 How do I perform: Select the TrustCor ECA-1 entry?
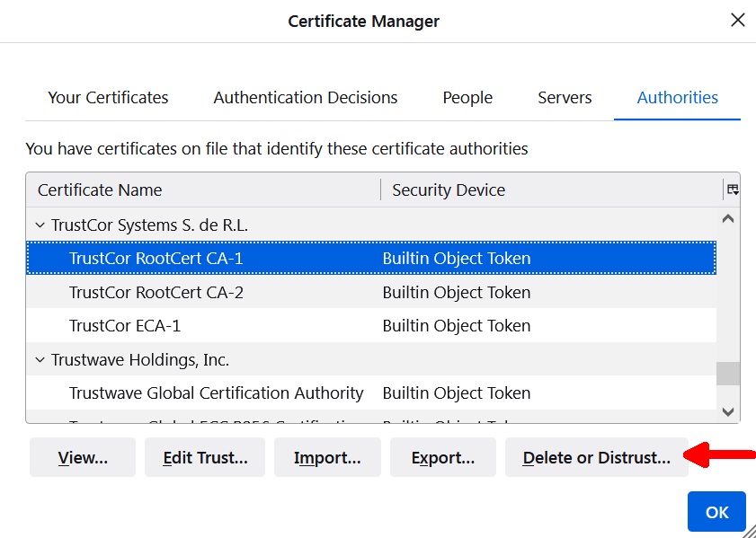[x=125, y=326]
